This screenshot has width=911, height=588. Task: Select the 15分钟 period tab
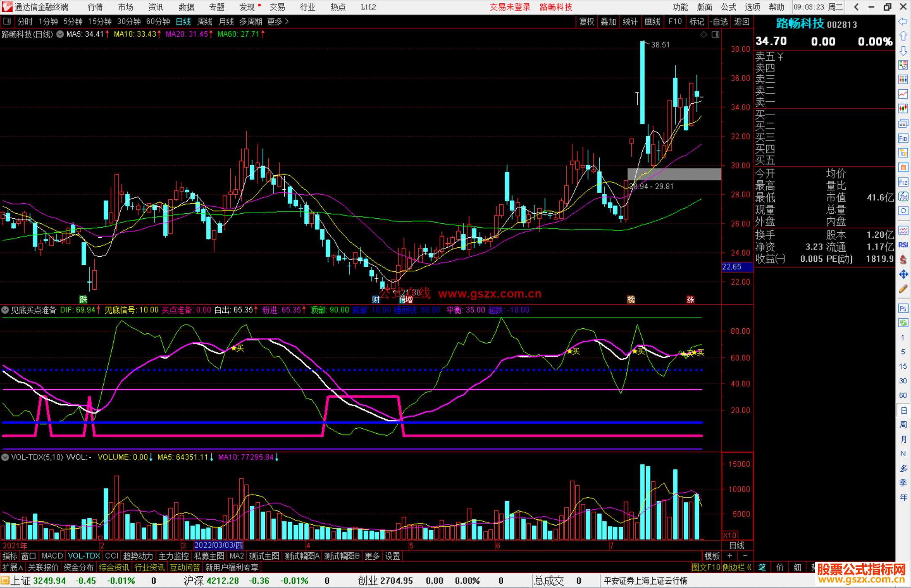[100, 21]
